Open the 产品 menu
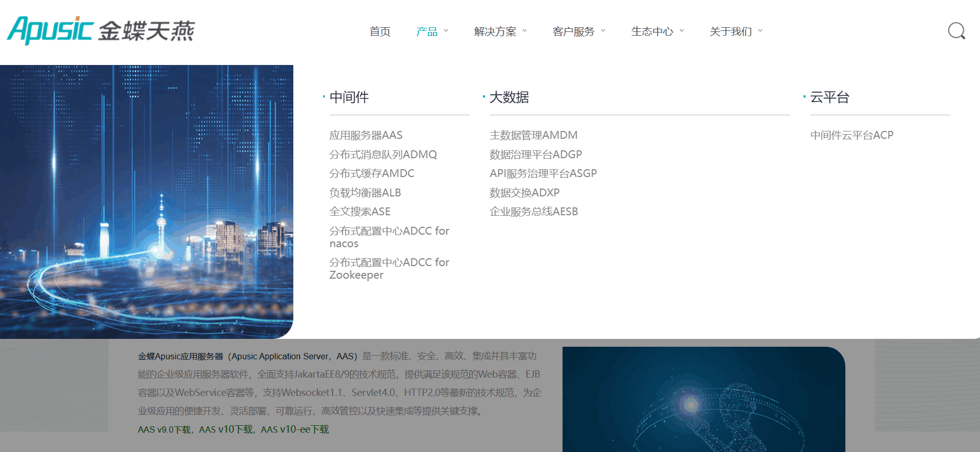This screenshot has width=980, height=452. point(427,31)
